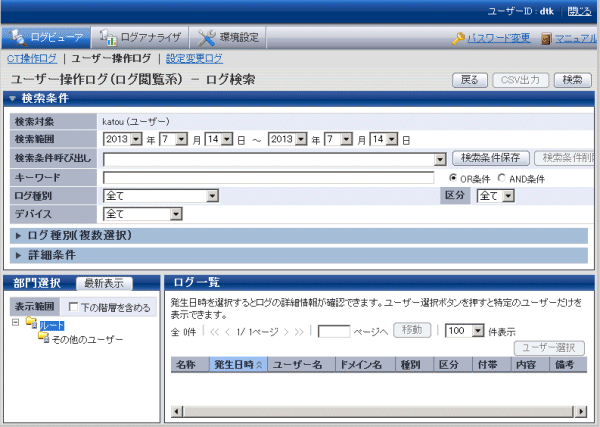Open end month dropdown

pos(338,139)
